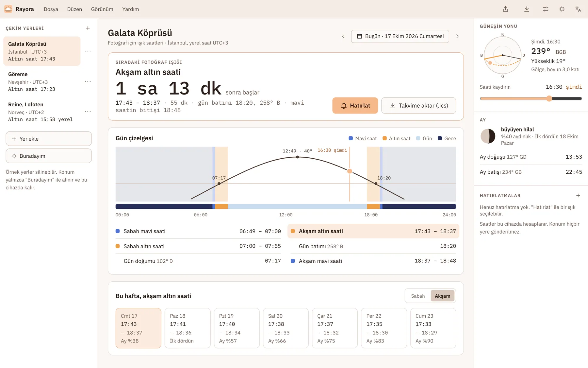The width and height of the screenshot is (588, 368).
Task: Click the Hatırlat reminder button
Action: pyautogui.click(x=355, y=106)
